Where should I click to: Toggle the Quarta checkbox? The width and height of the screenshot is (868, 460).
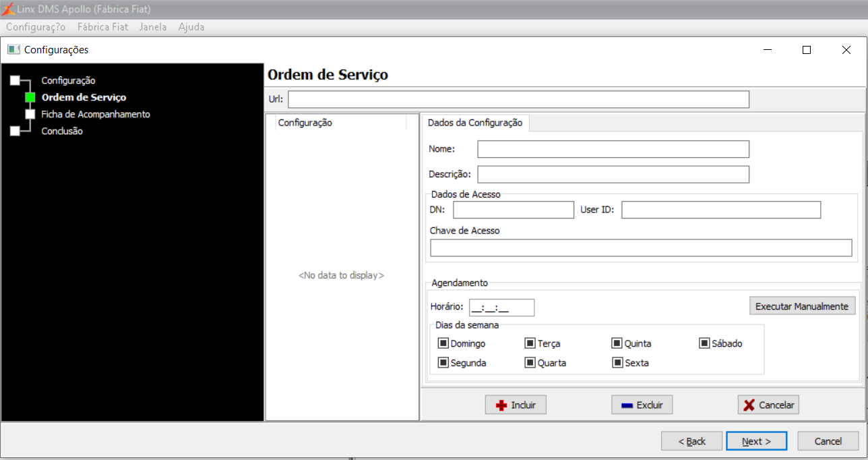[530, 362]
